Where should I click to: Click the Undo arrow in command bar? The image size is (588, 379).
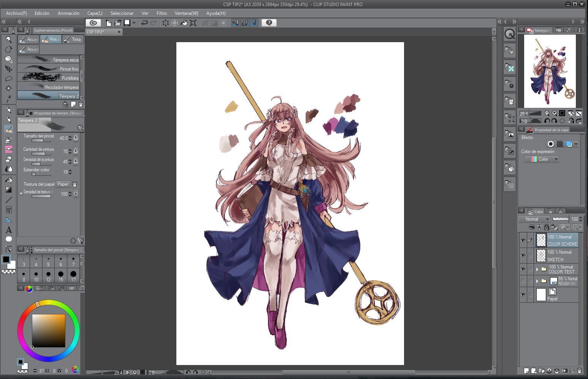(144, 23)
